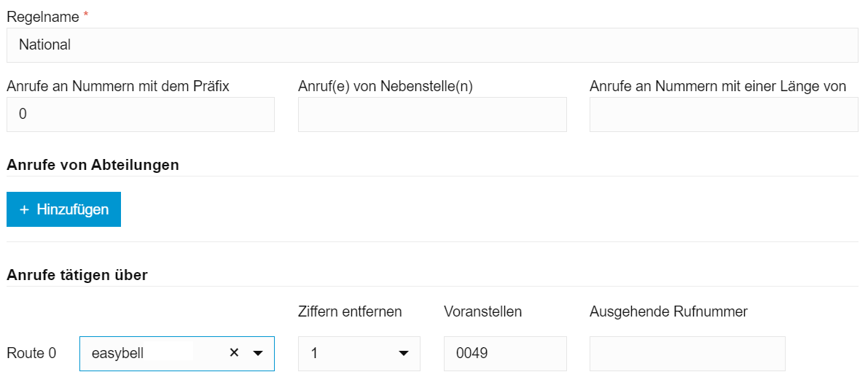Expand the easybell route dropdown arrow
The width and height of the screenshot is (868, 380).
coord(257,354)
